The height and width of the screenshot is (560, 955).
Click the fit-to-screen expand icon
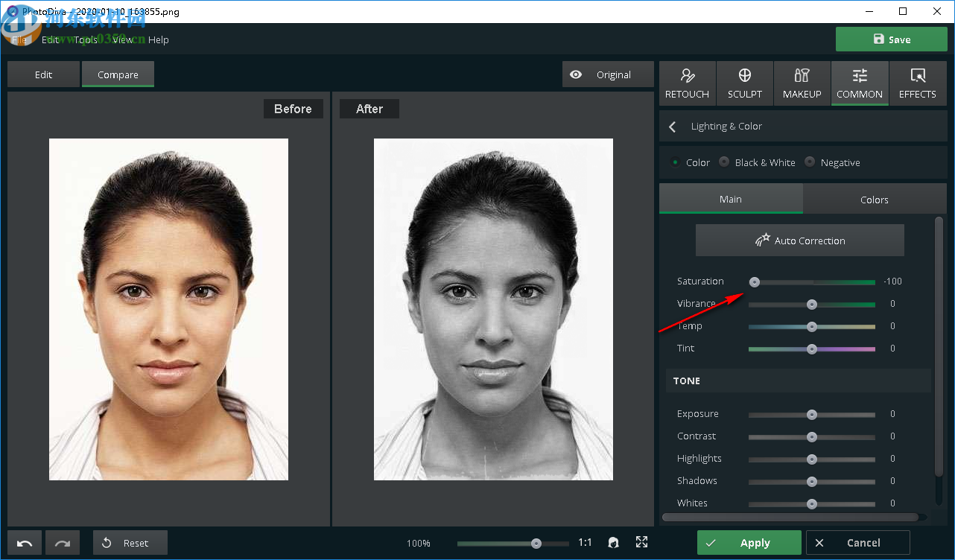point(641,542)
